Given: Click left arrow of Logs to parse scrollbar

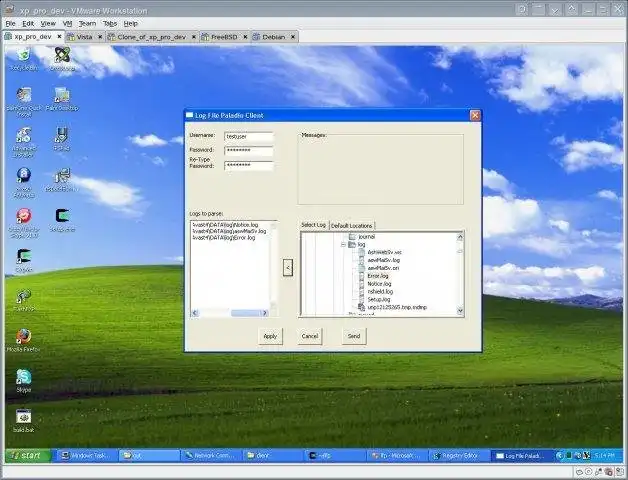Looking at the screenshot, I should point(195,313).
